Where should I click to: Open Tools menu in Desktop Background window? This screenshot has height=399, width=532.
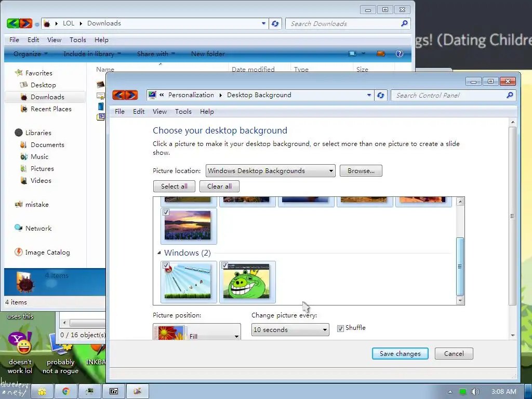(x=183, y=112)
